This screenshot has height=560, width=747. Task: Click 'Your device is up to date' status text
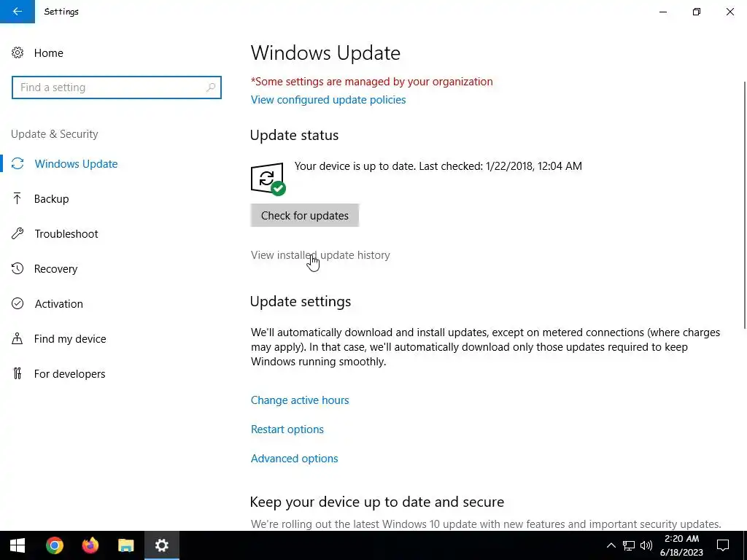tap(438, 166)
